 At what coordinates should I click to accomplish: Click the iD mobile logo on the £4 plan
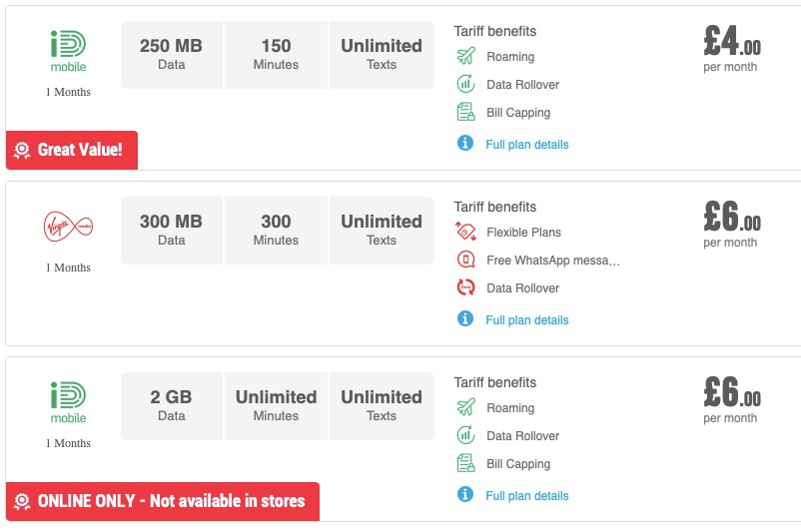[x=68, y=52]
